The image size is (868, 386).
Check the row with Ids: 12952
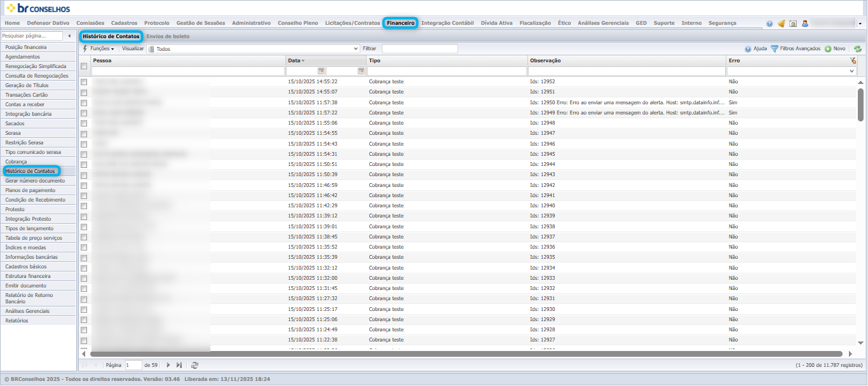click(x=84, y=82)
